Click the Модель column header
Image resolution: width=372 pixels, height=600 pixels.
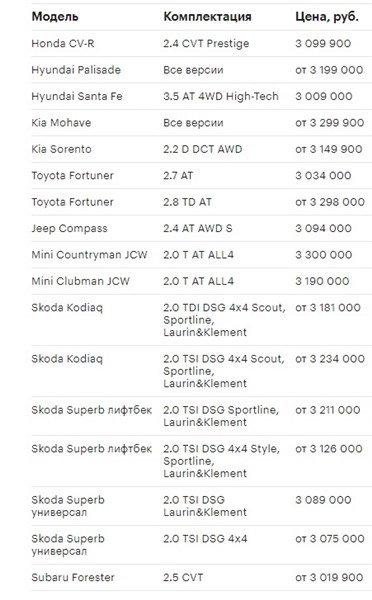coord(55,17)
